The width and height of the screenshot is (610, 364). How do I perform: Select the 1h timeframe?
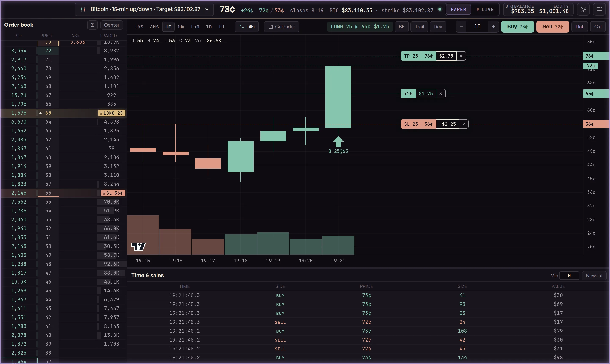click(x=209, y=27)
